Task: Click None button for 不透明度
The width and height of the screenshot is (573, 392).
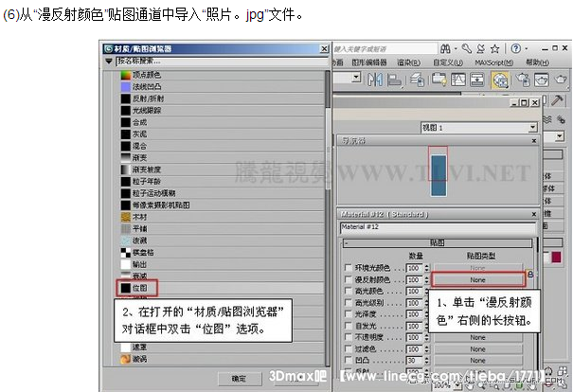Action: [477, 338]
